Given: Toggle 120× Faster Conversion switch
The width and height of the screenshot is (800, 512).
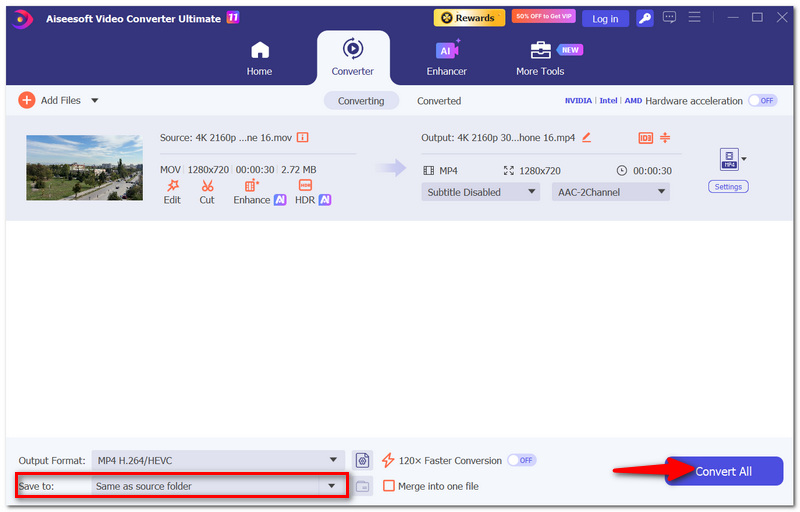Looking at the screenshot, I should (521, 460).
